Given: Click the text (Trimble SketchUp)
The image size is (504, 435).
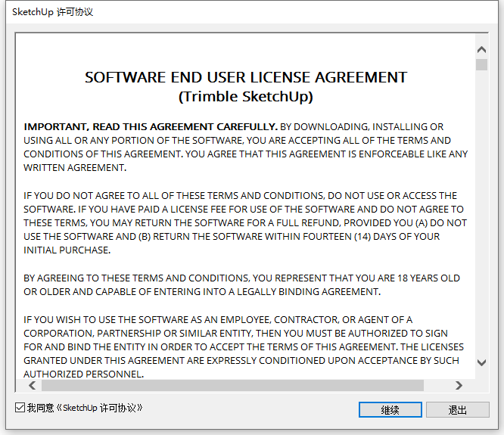Looking at the screenshot, I should pos(246,97).
